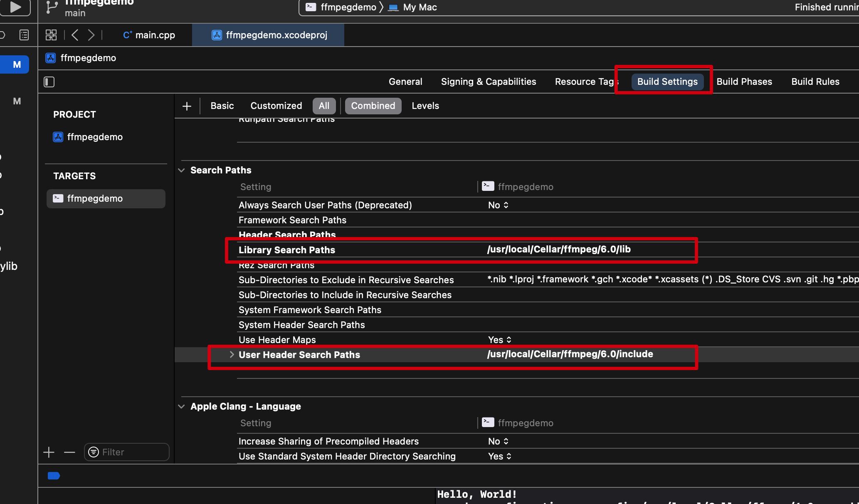Select ffmpegdemo under PROJECT

[95, 137]
